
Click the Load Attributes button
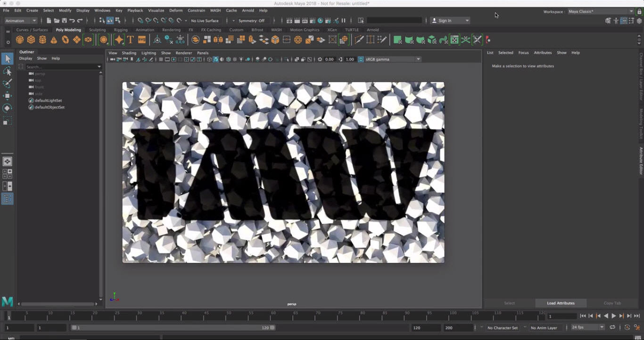[x=561, y=303]
